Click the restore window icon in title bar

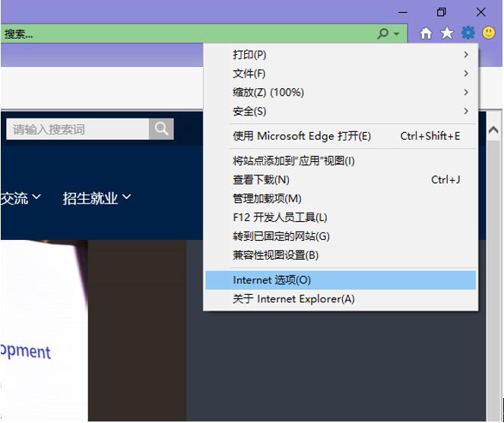click(x=442, y=12)
